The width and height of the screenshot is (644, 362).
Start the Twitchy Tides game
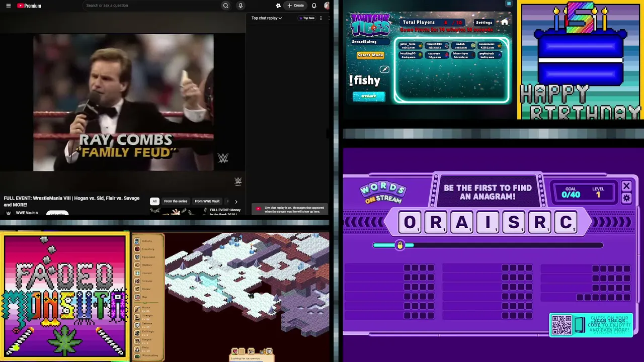[369, 96]
